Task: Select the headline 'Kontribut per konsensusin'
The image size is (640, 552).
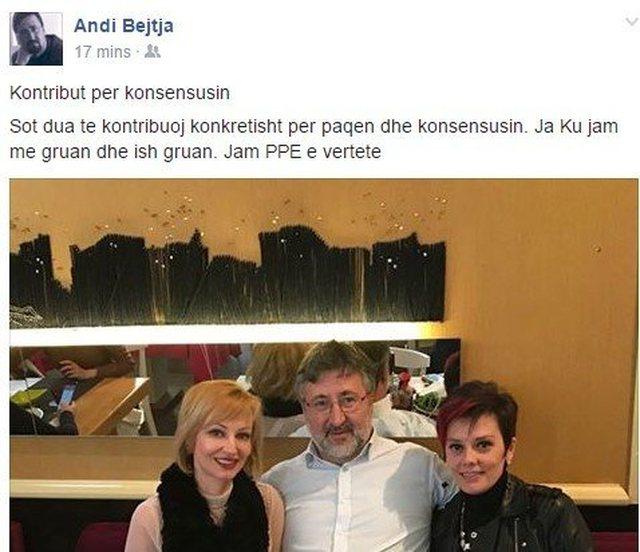Action: [x=120, y=93]
